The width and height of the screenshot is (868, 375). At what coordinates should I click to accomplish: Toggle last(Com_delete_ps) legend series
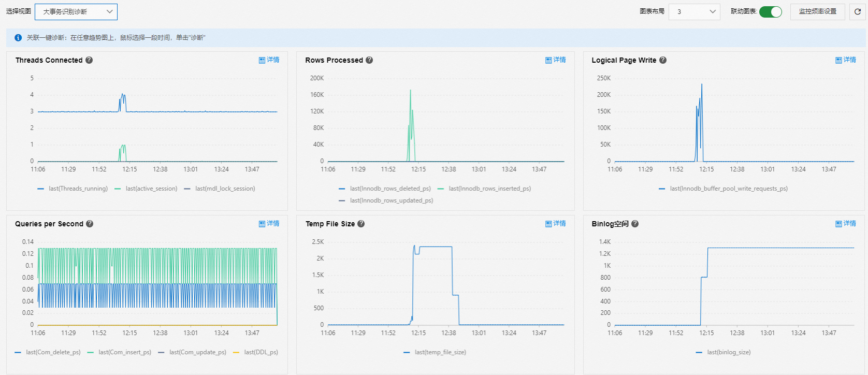click(x=48, y=352)
